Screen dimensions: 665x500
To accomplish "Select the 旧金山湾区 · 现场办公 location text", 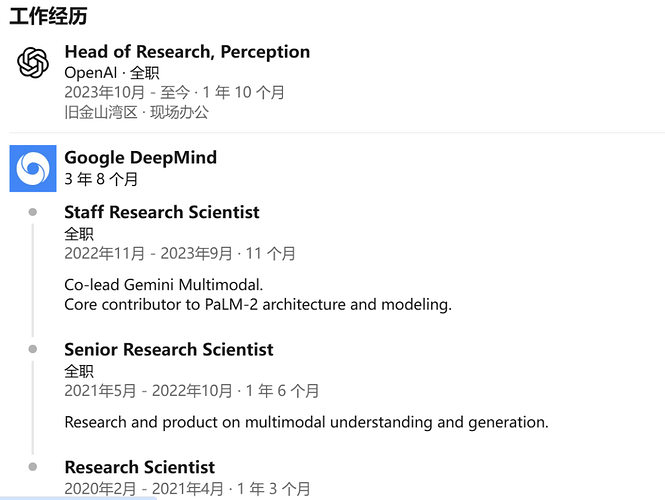I will (137, 112).
